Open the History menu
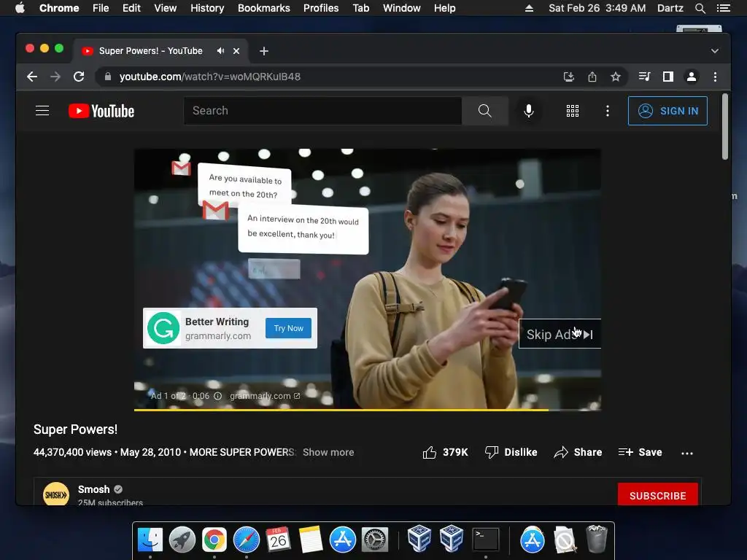Viewport: 747px width, 560px height. [207, 8]
